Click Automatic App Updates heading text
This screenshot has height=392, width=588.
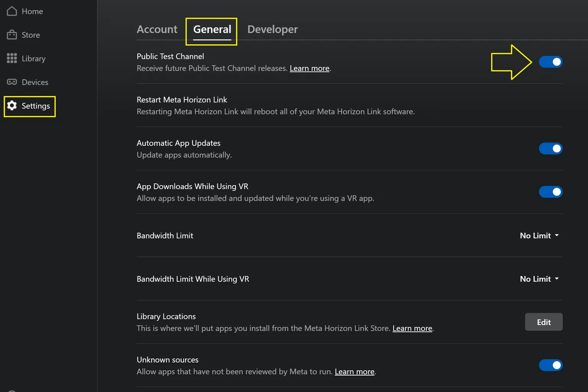click(178, 143)
